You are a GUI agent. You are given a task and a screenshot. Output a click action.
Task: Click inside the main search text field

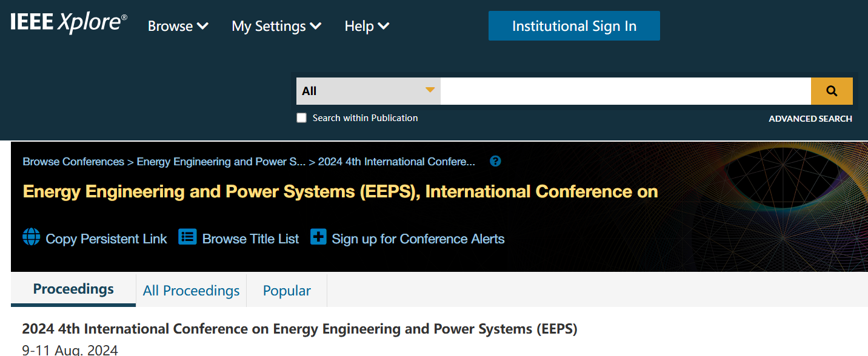pos(626,91)
